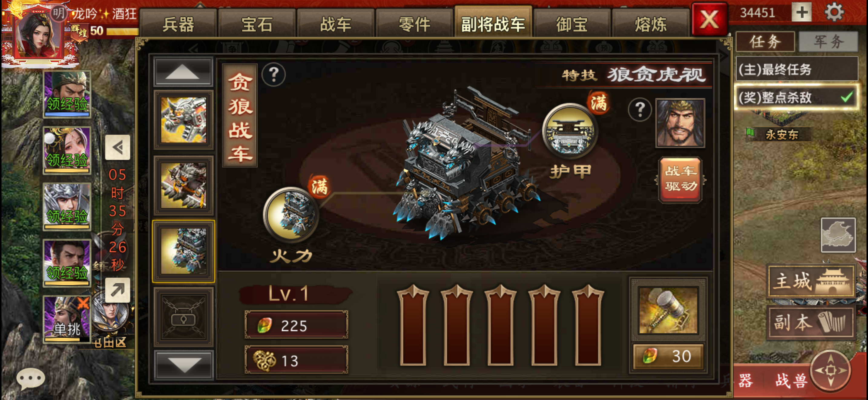This screenshot has width=868, height=400.
Task: Tap the hammer upgrade icon
Action: pyautogui.click(x=668, y=310)
